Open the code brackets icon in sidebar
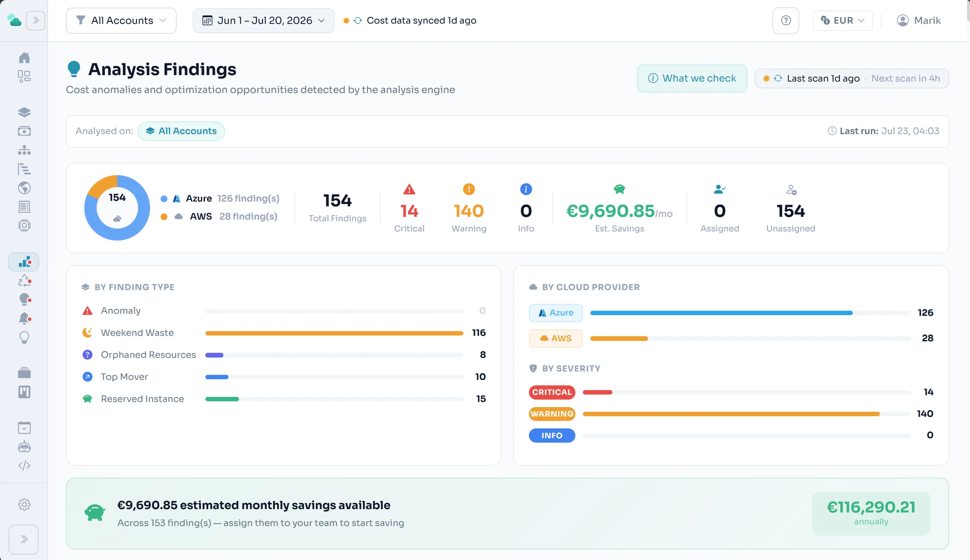Screen dimensions: 970x560 tap(24, 465)
